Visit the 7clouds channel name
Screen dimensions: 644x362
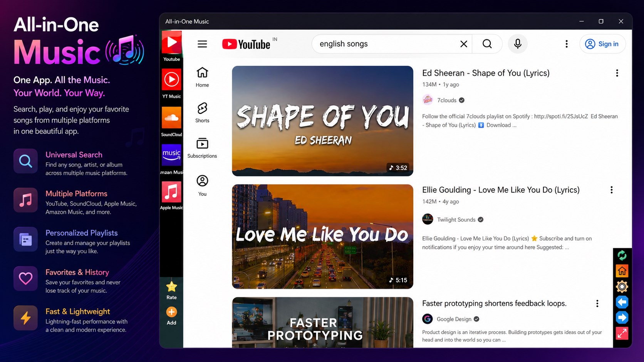tap(447, 100)
